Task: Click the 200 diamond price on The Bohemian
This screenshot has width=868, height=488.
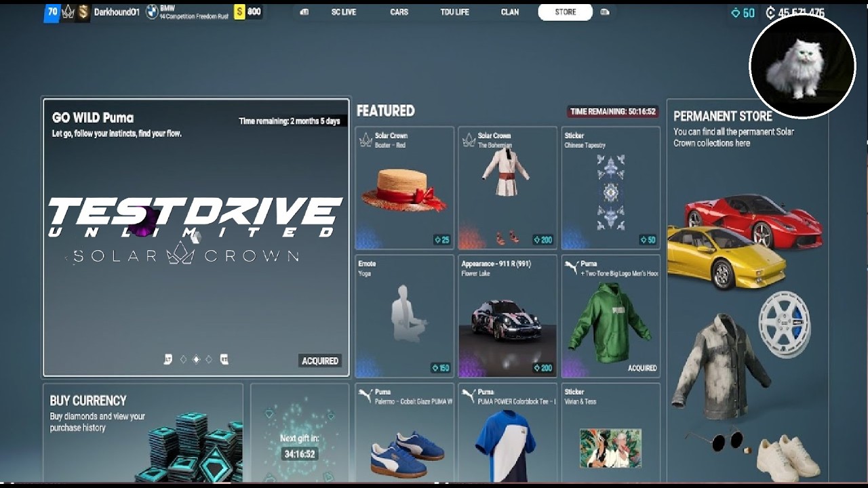Action: (x=542, y=240)
